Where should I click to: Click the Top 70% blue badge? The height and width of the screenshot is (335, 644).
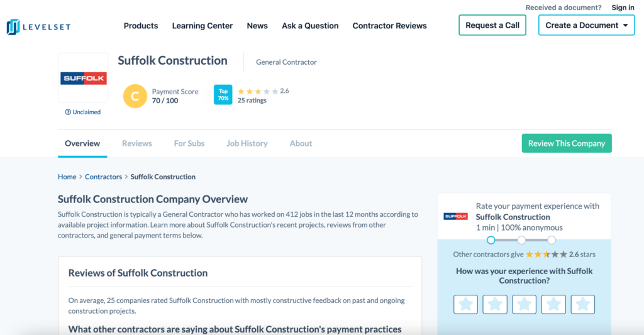pyautogui.click(x=223, y=95)
